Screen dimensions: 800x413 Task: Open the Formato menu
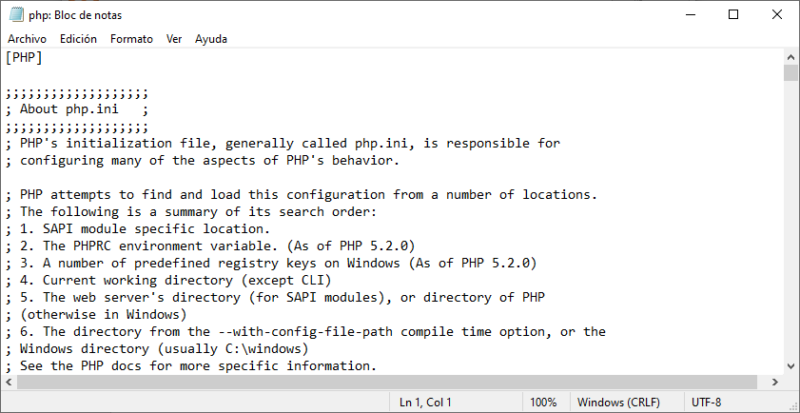(x=131, y=39)
